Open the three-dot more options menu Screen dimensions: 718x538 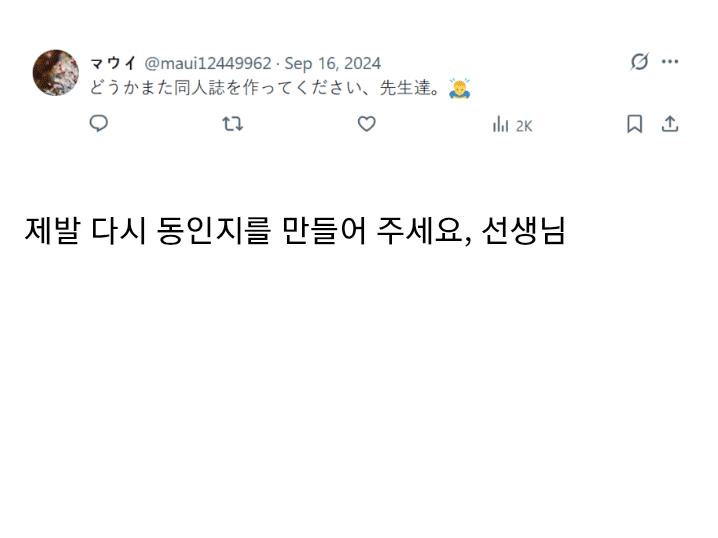point(670,62)
